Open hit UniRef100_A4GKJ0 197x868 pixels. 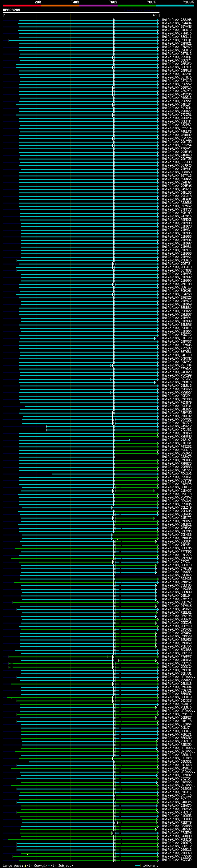click(x=176, y=30)
